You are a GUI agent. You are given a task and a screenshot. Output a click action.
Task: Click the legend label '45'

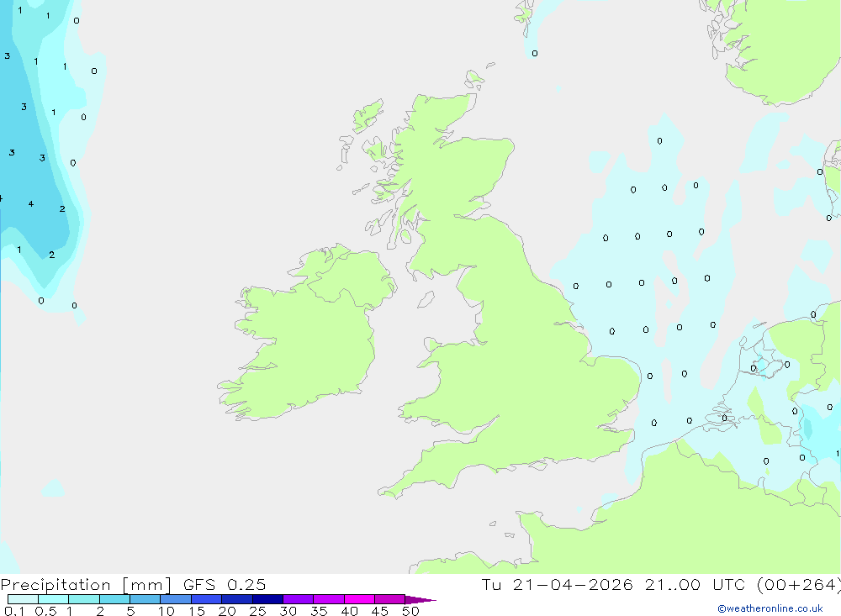[380, 611]
